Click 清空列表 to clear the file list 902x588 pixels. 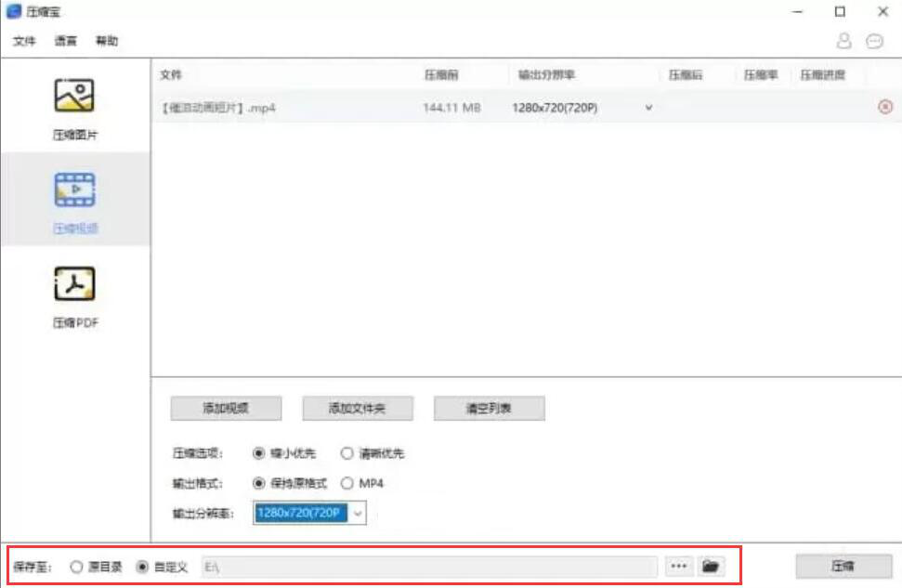point(488,408)
